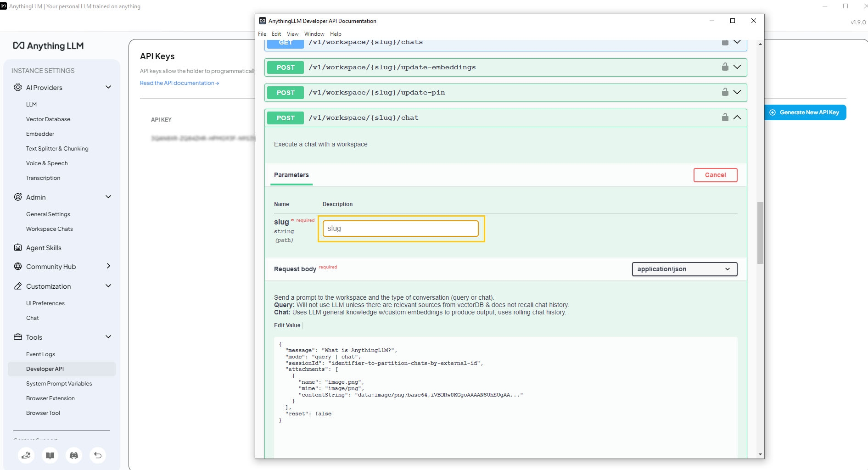868x470 pixels.
Task: Open the AnythingLLM documentation book icon
Action: tap(50, 455)
